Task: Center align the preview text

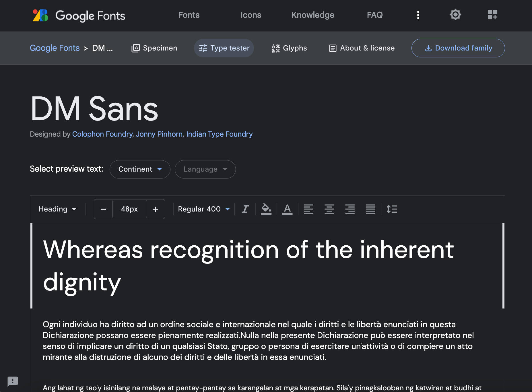Action: click(329, 209)
